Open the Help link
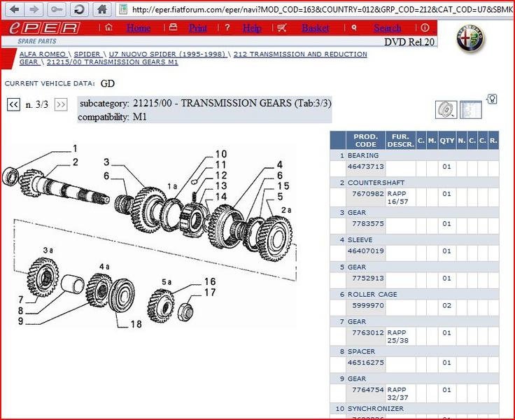Image resolution: width=515 pixels, height=420 pixels. click(252, 28)
